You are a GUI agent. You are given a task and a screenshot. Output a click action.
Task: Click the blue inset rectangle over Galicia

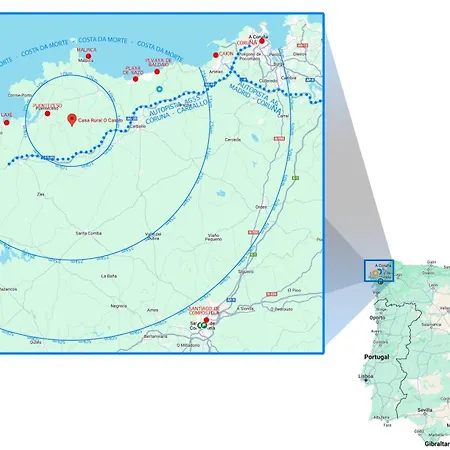click(x=379, y=270)
